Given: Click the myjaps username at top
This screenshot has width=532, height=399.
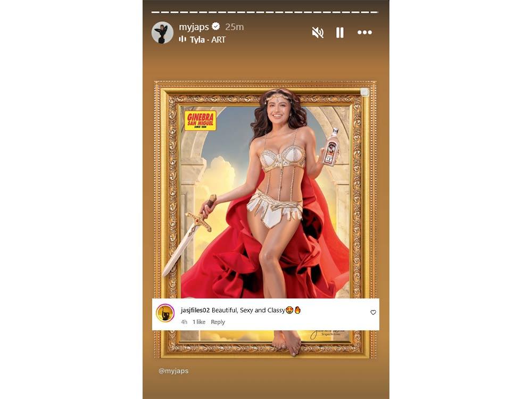Looking at the screenshot, I should point(194,27).
